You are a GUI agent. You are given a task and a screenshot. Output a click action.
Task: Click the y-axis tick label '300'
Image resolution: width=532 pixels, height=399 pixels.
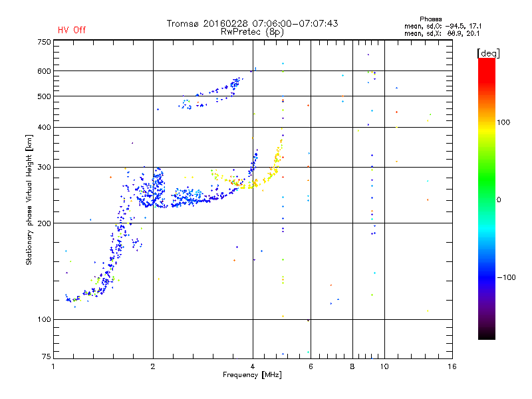tap(44, 167)
